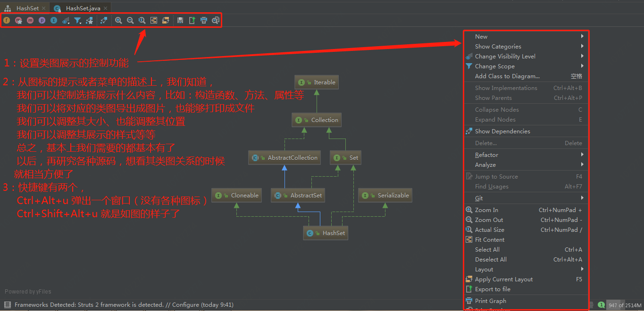The image size is (644, 311).
Task: Expand the Show Categories submenu
Action: (526, 46)
